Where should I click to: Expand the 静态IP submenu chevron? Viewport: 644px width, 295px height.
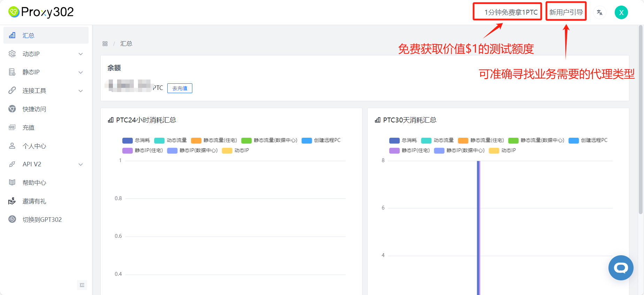(80, 73)
